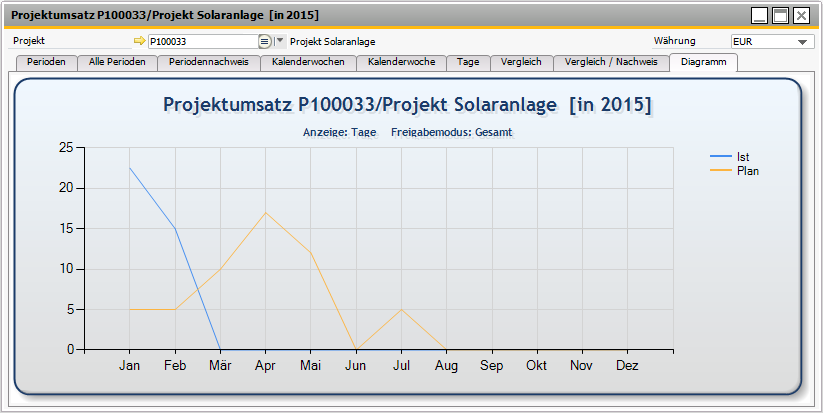Click the orange Plan legend line
The width and height of the screenshot is (823, 413).
[x=720, y=171]
